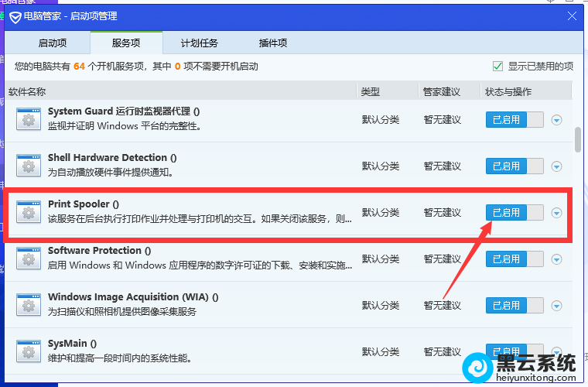The image size is (588, 387).
Task: Click the 类型 column header
Action: [x=370, y=92]
